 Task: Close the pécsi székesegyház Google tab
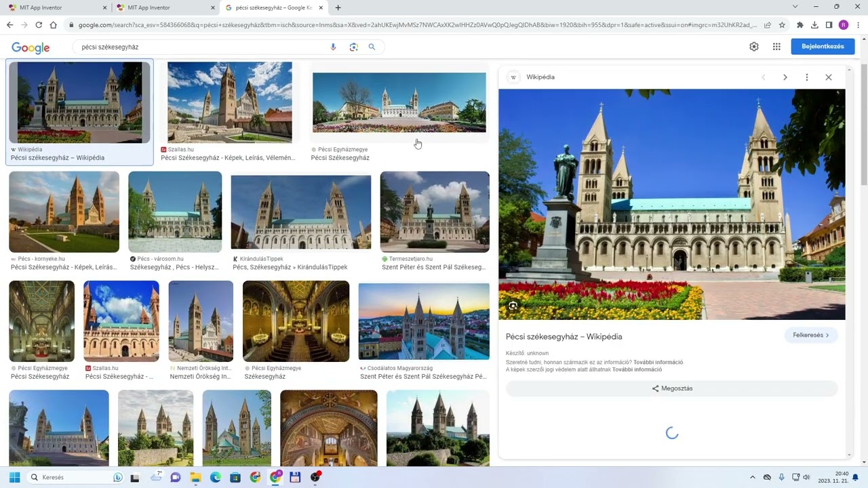click(321, 7)
